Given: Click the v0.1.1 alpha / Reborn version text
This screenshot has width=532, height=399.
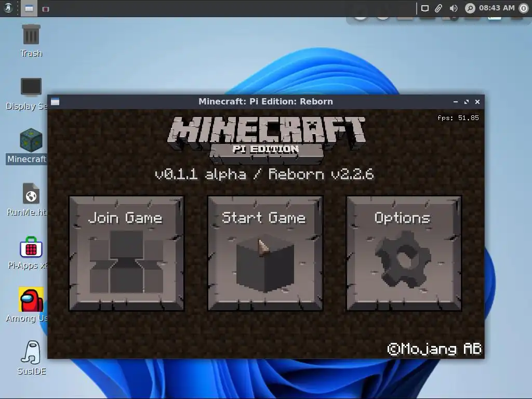Looking at the screenshot, I should coord(264,174).
